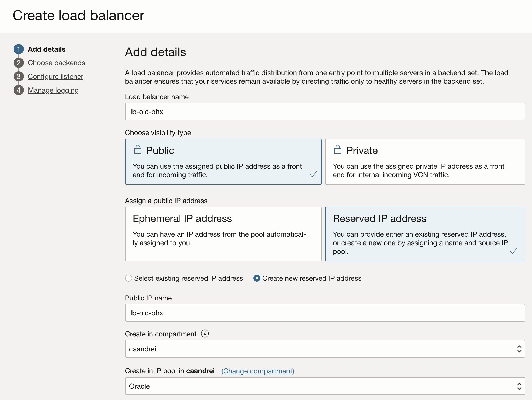The image size is (532, 400).
Task: Click the open padlock Public icon
Action: tap(138, 150)
